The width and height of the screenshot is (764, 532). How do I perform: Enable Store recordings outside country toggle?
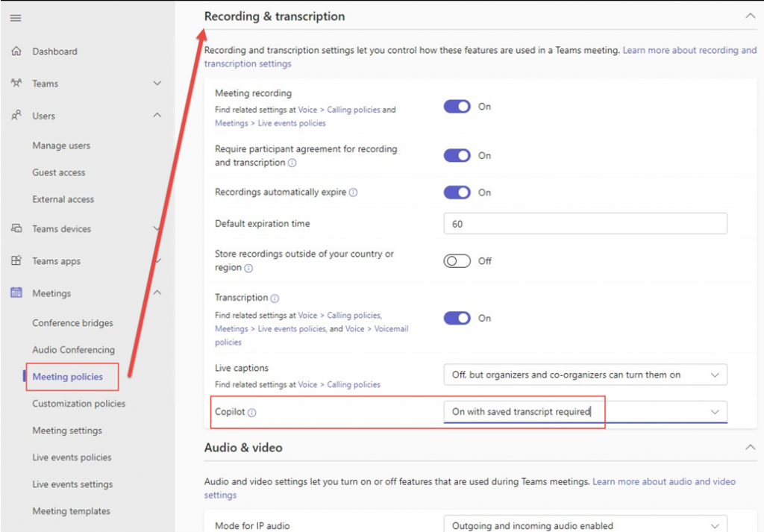(x=457, y=261)
